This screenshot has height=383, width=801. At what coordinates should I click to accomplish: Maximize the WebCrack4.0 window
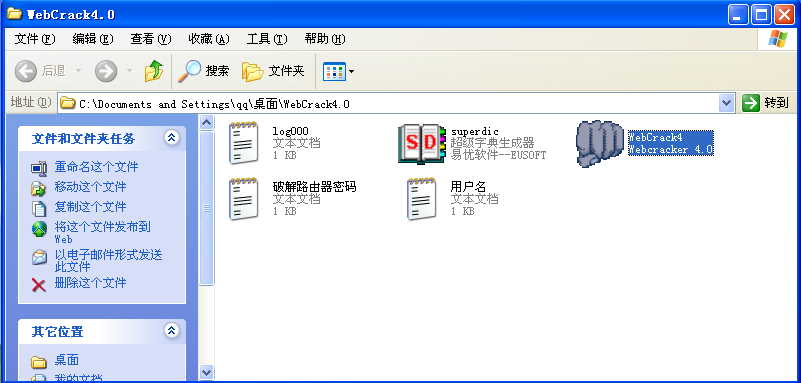pos(761,15)
